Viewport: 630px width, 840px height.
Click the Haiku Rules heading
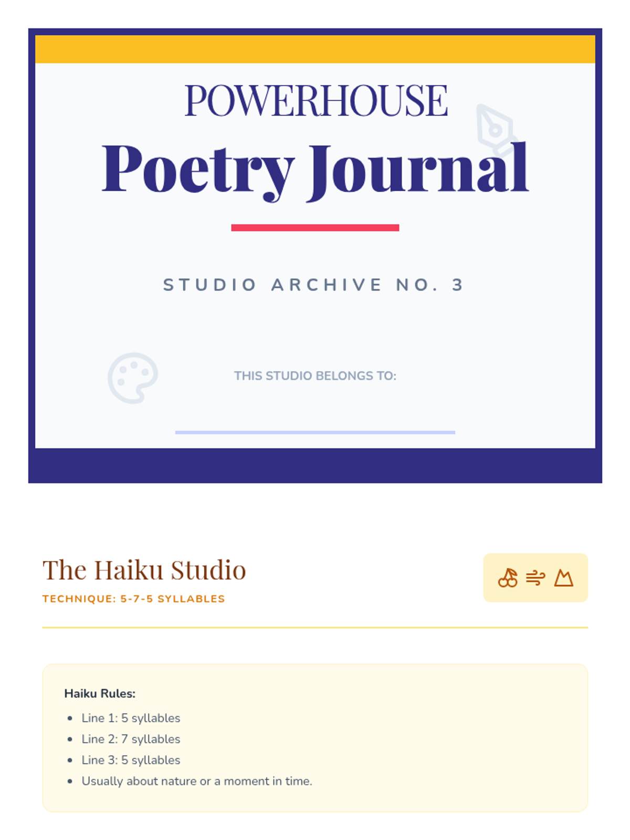coord(100,694)
